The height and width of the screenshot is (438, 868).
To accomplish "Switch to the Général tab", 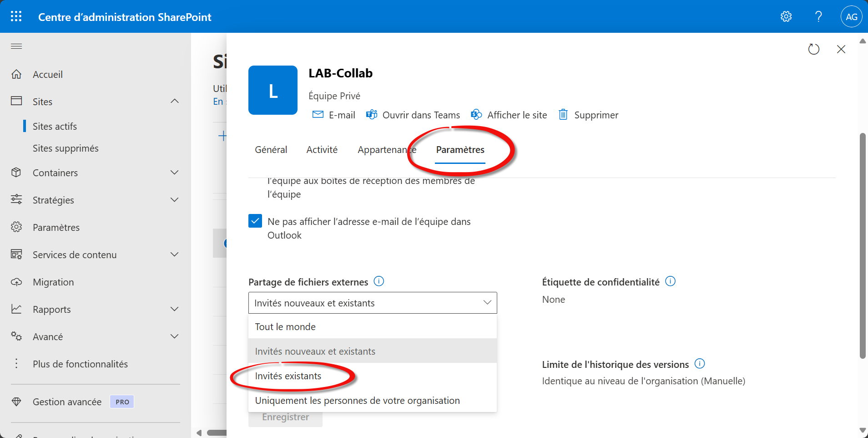I will [x=271, y=150].
